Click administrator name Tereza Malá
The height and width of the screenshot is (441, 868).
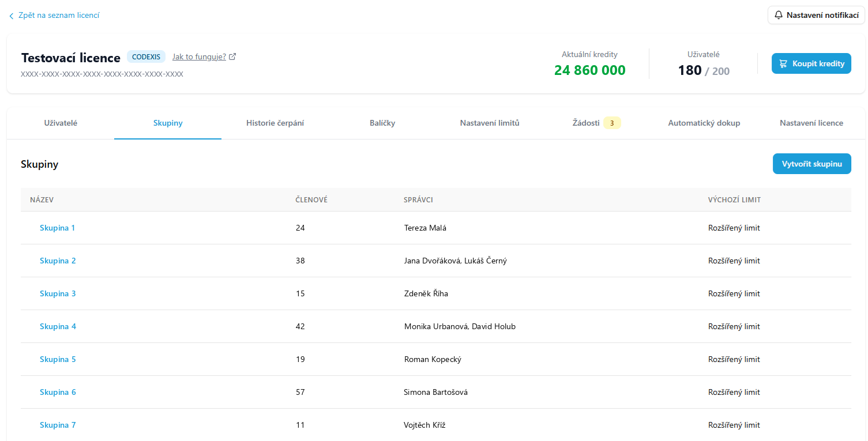point(425,228)
